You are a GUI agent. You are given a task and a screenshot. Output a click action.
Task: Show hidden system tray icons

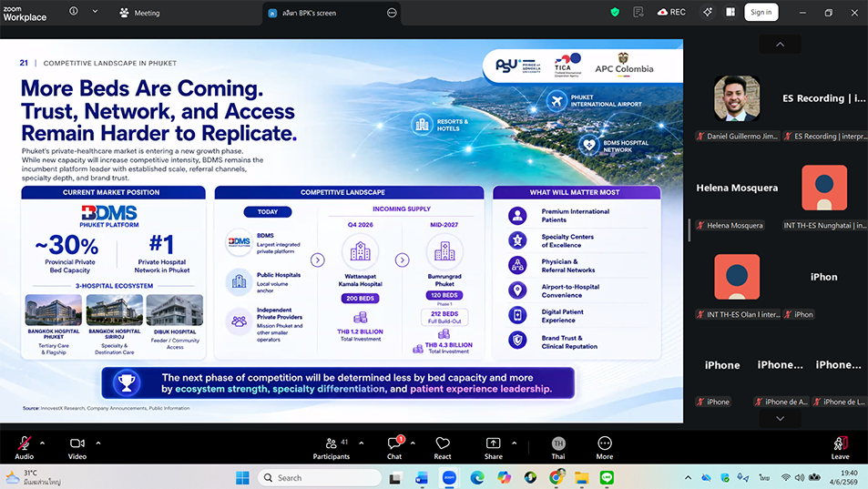click(x=688, y=478)
